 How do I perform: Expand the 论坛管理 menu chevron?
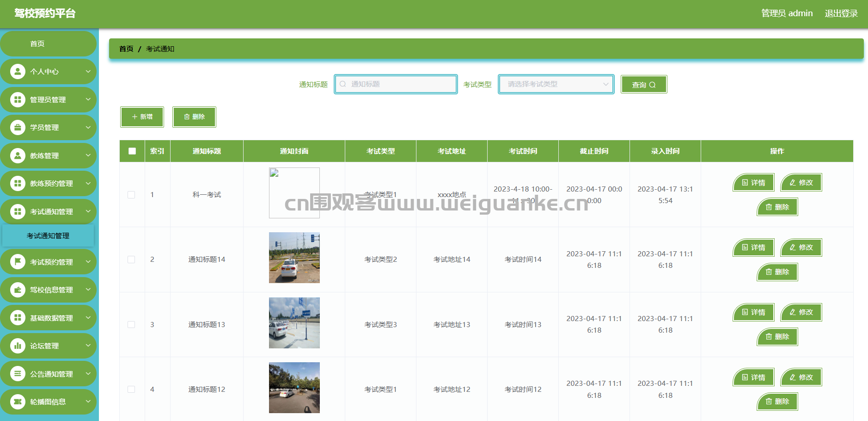[88, 346]
